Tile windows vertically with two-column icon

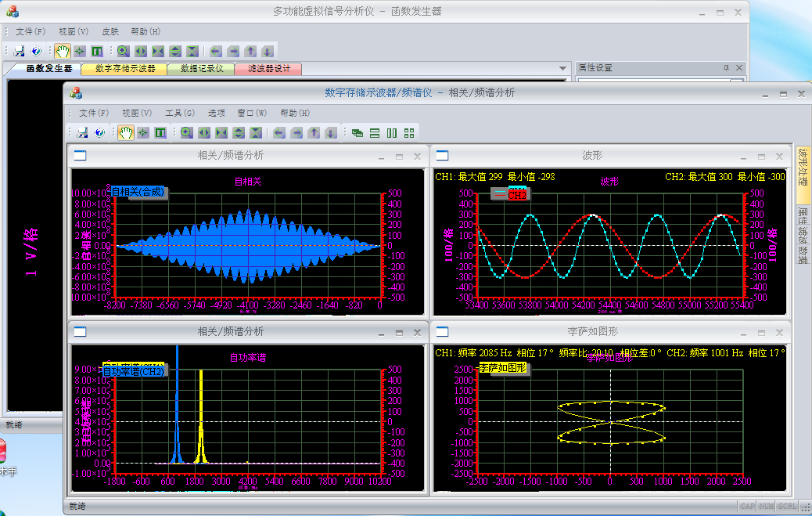392,133
